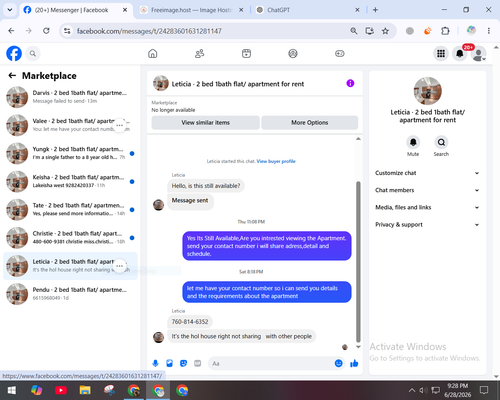Click the More Options button
Image resolution: width=500 pixels, height=400 pixels.
(310, 123)
